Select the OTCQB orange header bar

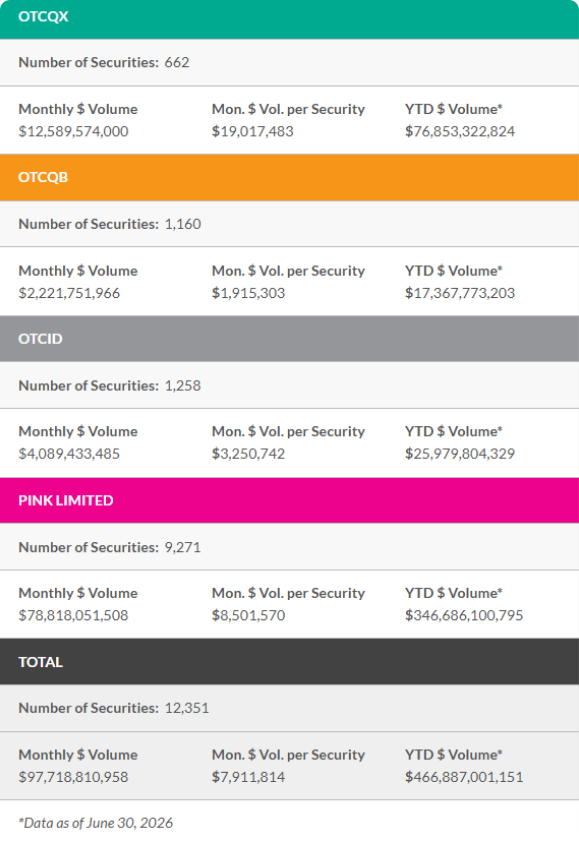tap(290, 177)
